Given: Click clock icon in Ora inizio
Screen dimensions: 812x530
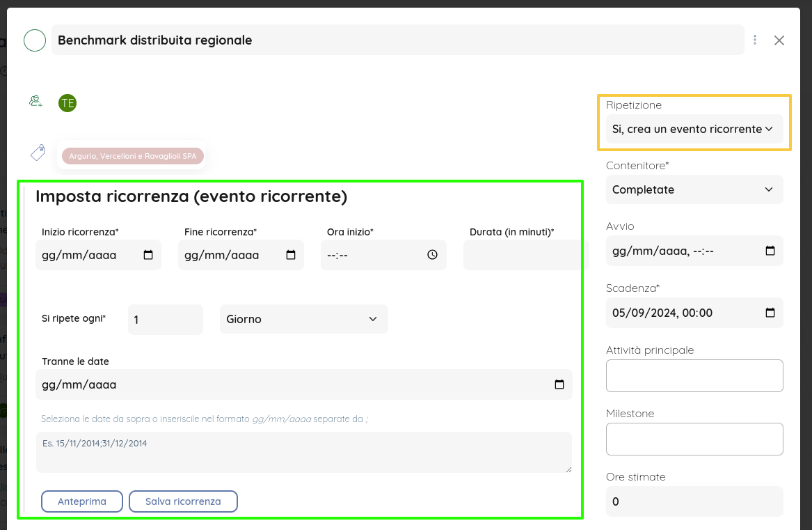Looking at the screenshot, I should (432, 255).
